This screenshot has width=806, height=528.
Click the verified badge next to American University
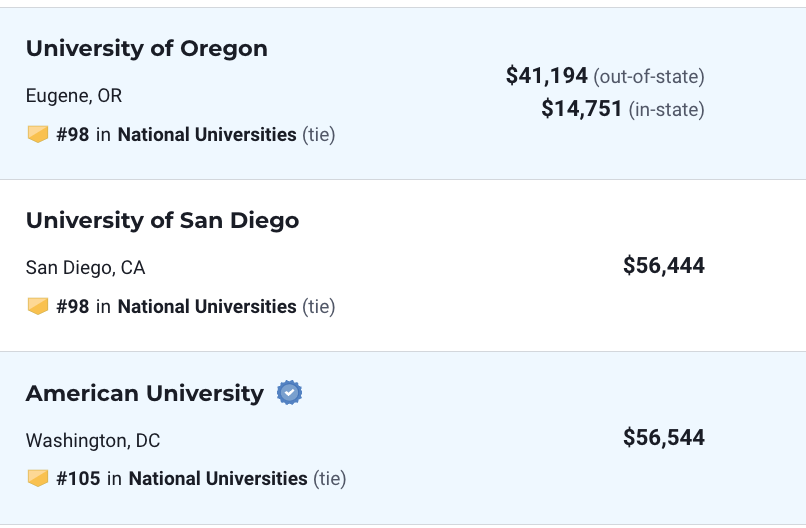(x=289, y=393)
